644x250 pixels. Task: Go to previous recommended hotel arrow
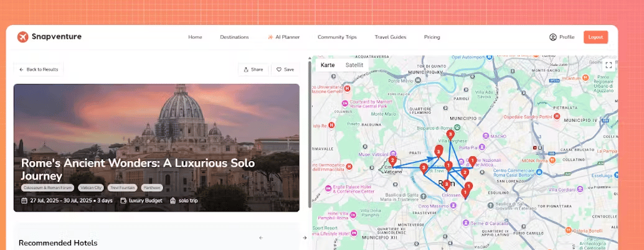point(261,238)
